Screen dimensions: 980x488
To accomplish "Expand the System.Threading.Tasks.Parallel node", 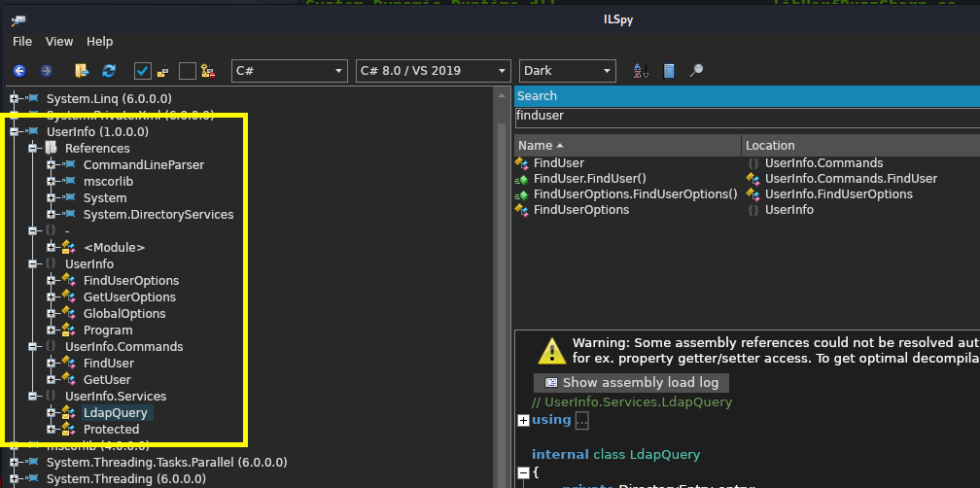I will (x=15, y=463).
